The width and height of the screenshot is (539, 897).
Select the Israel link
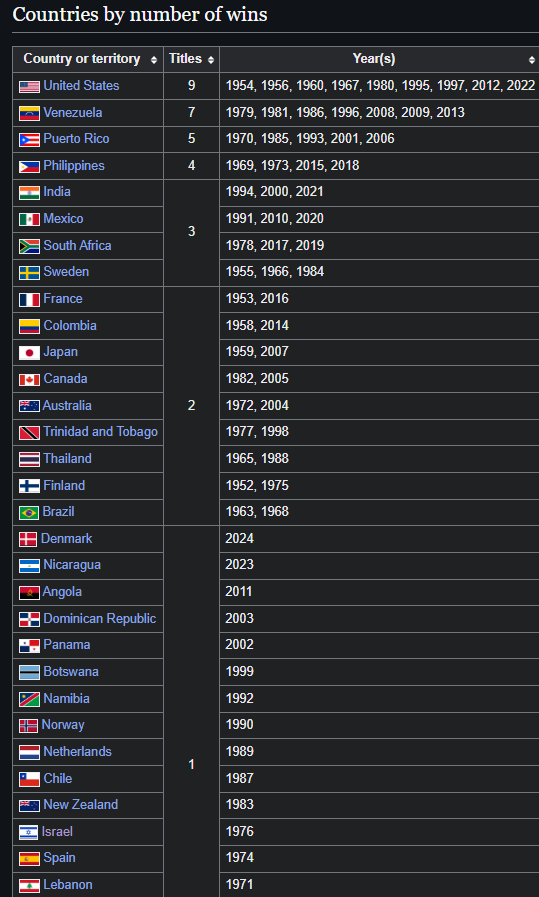pos(57,831)
